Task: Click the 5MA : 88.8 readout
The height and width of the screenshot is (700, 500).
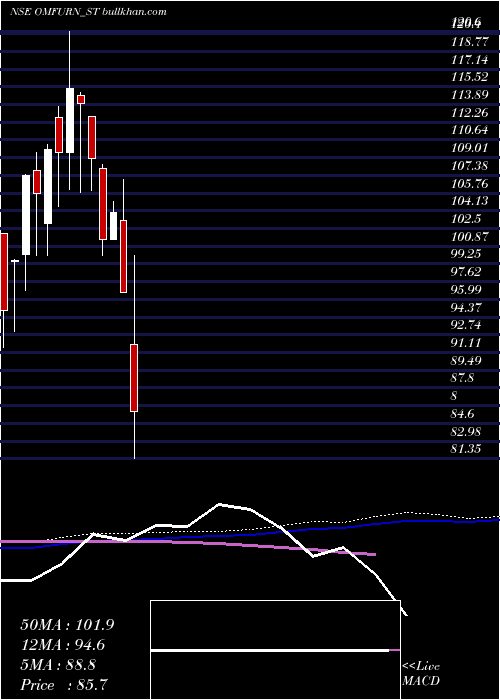Action: pyautogui.click(x=58, y=665)
